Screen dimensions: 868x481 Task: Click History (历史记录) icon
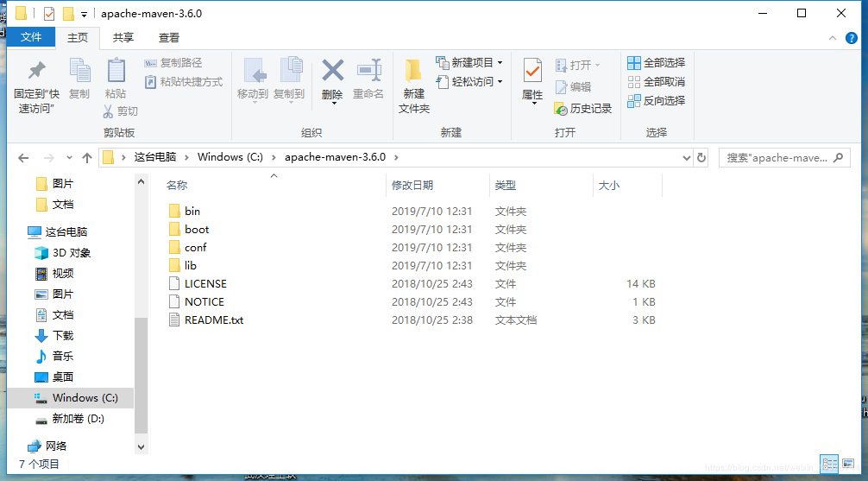click(x=583, y=109)
